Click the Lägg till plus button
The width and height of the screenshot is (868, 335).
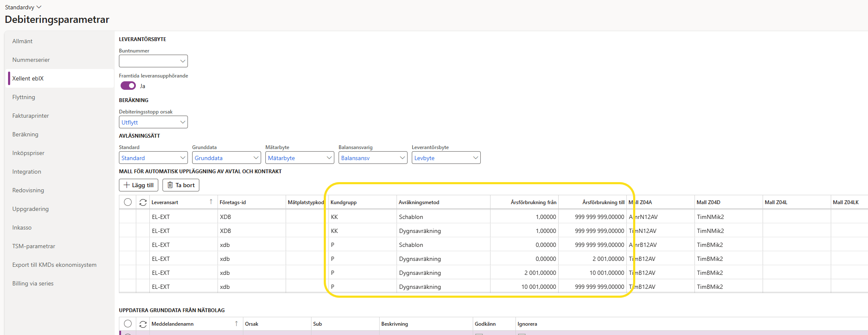[139, 185]
